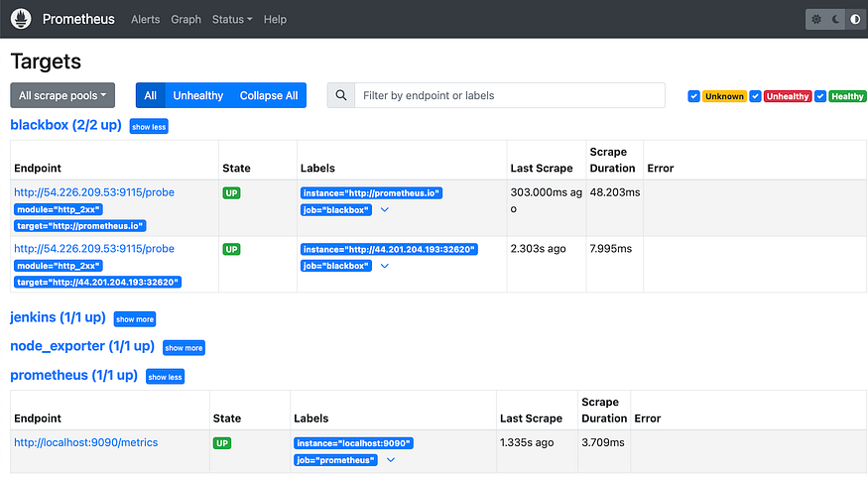Click the 1.335s ago last scrape value

pos(527,442)
